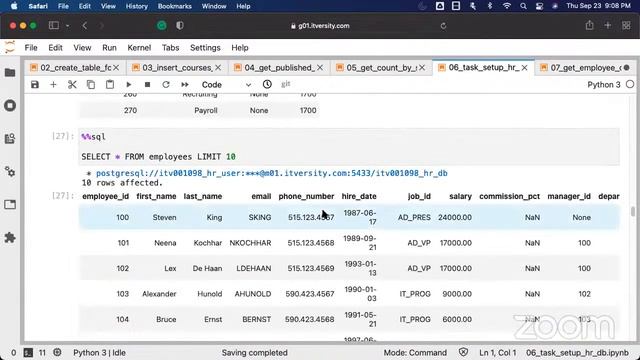Screen dimensions: 640x360
Task: Click Mode: Command in status bar
Action: [x=415, y=353]
